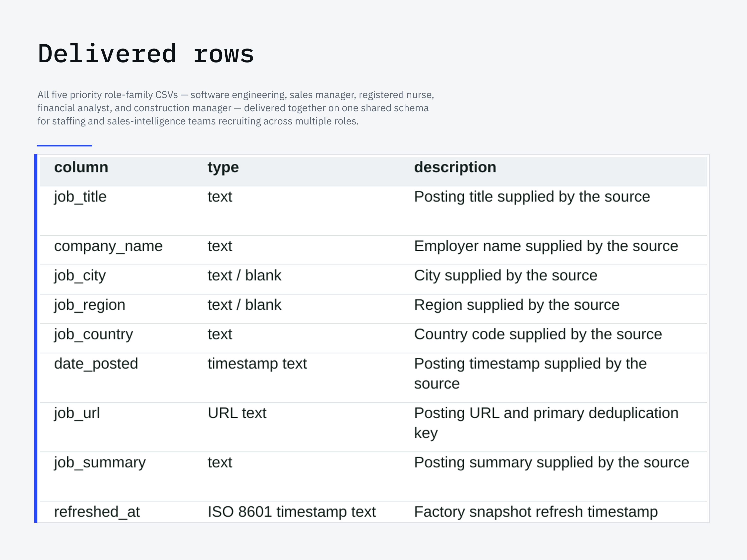Click the job_region column cell
Screen dimensions: 747x560
click(89, 305)
